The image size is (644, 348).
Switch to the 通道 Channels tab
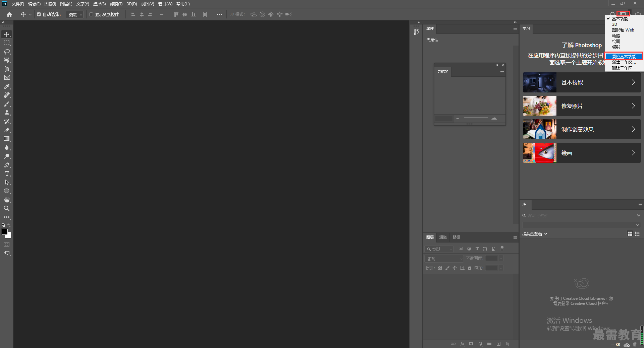443,237
